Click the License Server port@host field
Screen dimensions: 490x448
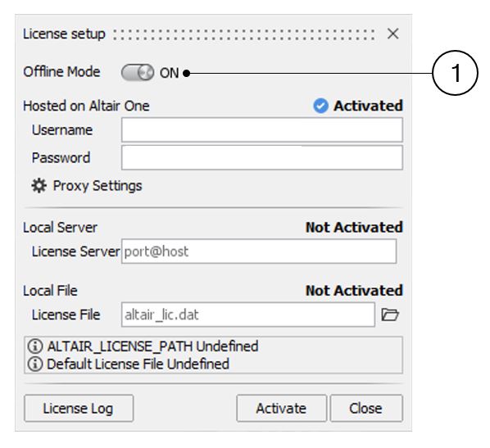(x=259, y=251)
